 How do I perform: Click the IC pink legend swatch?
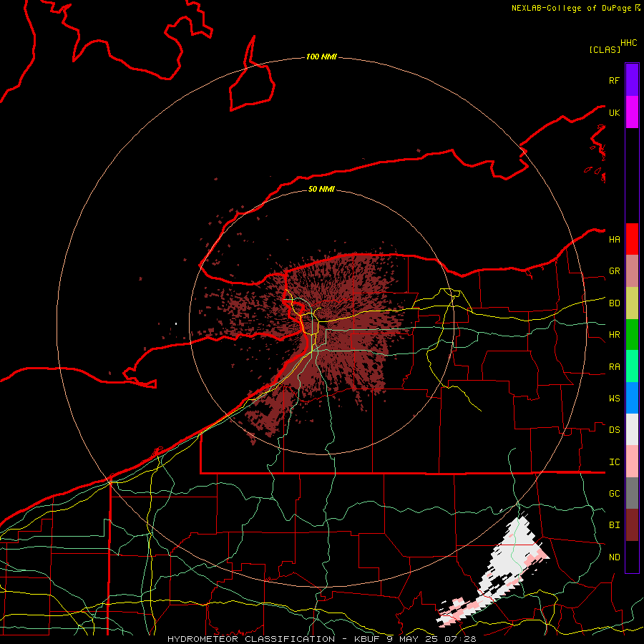[632, 462]
